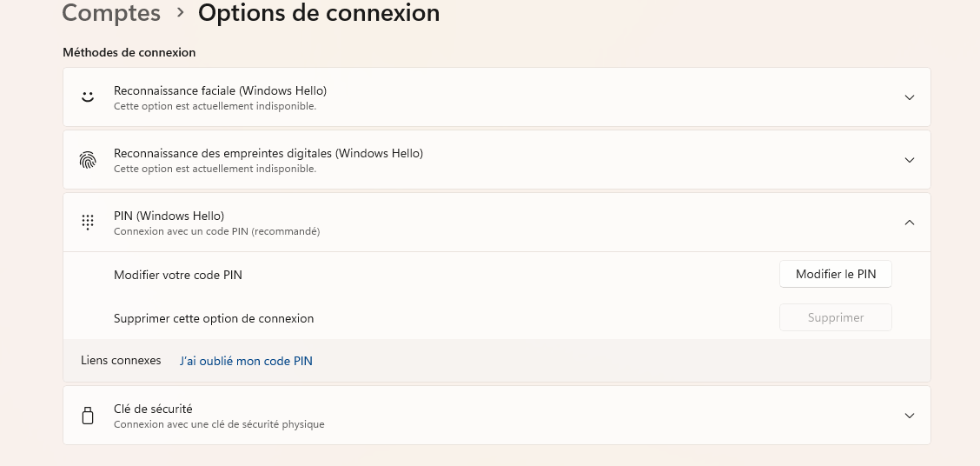Open the J'ai oublié mon code PIN link
This screenshot has width=980, height=466.
(x=246, y=361)
